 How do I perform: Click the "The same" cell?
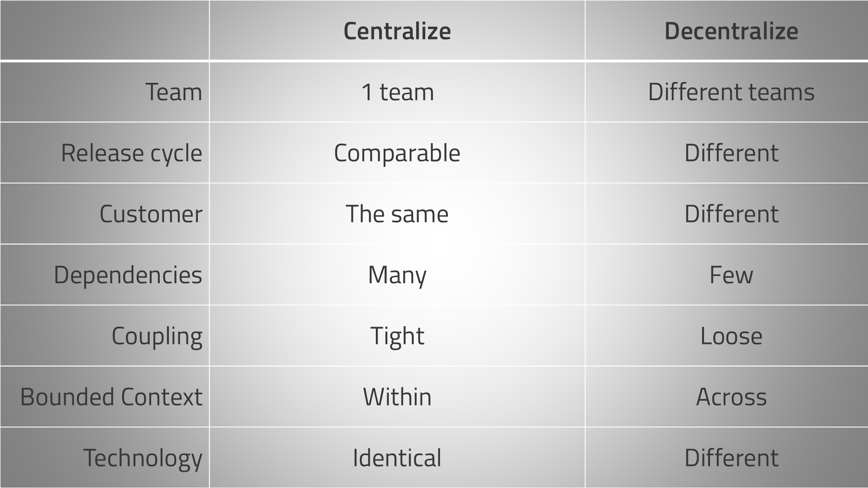(397, 214)
